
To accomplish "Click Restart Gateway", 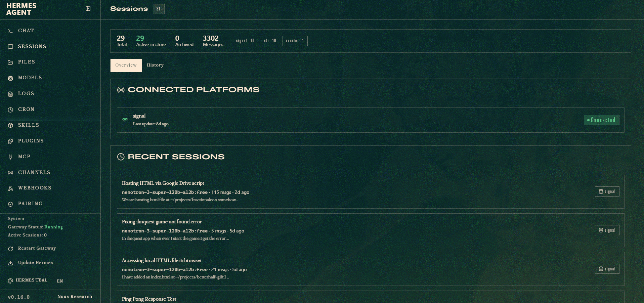I will (x=32, y=249).
